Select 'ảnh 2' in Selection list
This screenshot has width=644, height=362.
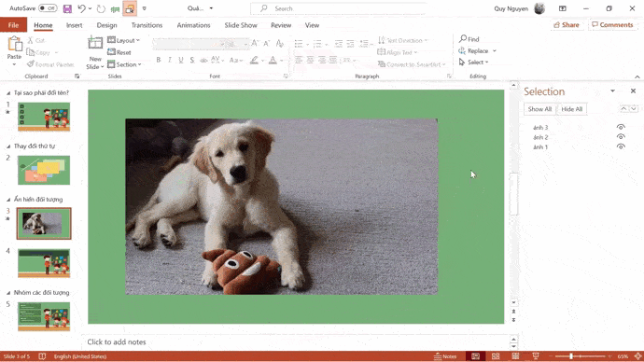[x=540, y=137]
